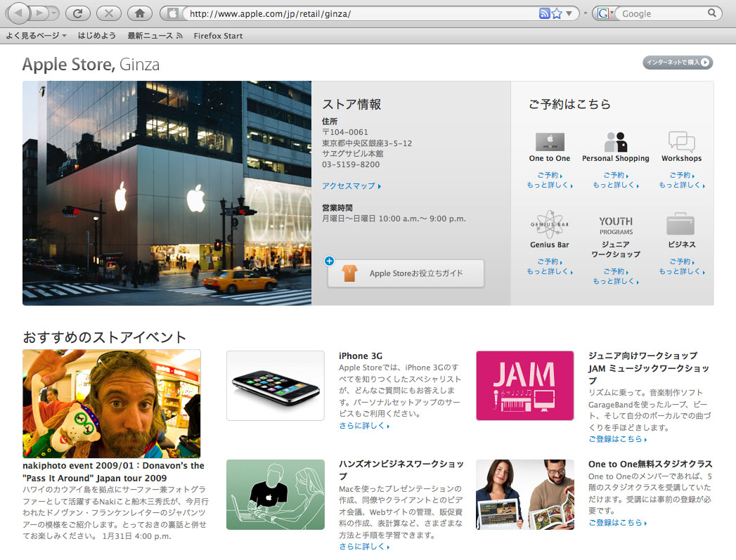Click the iPhone 3G heading
Screen dimensions: 736x560
[x=361, y=356]
